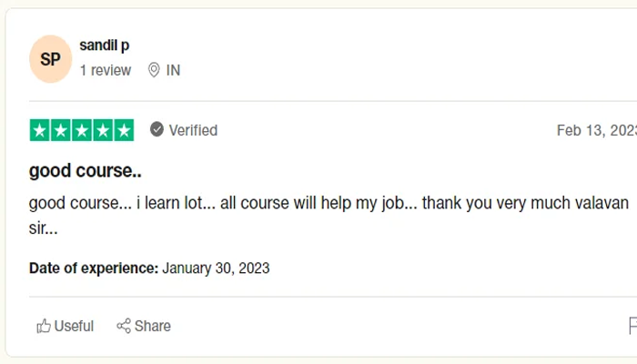Click the first green rating star
This screenshot has width=637, height=364.
40,130
